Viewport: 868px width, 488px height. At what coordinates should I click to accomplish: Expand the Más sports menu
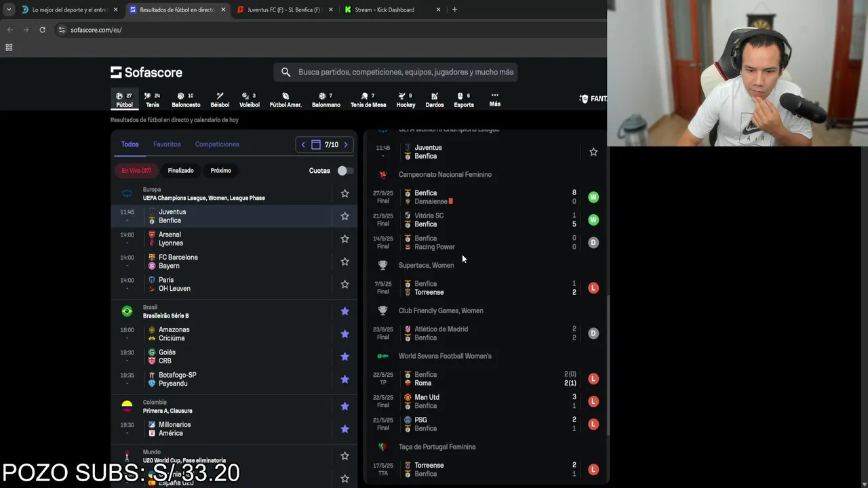[x=495, y=100]
